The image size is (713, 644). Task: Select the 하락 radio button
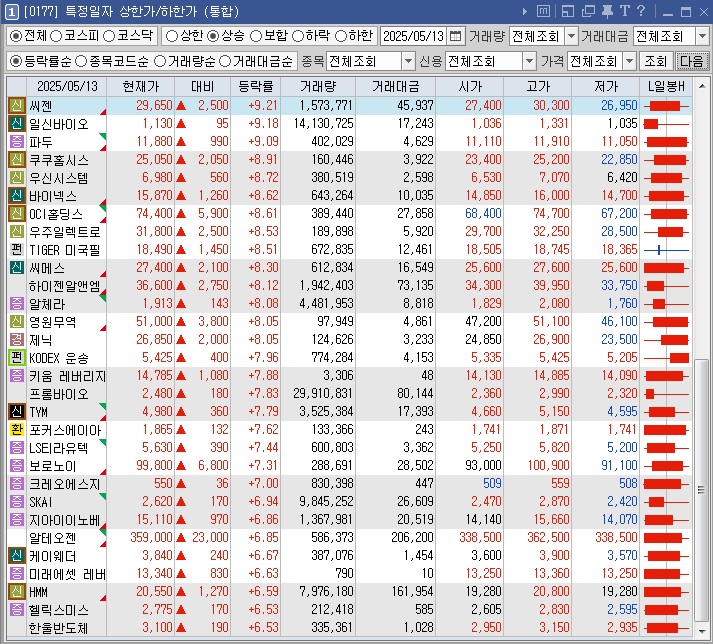[x=298, y=36]
